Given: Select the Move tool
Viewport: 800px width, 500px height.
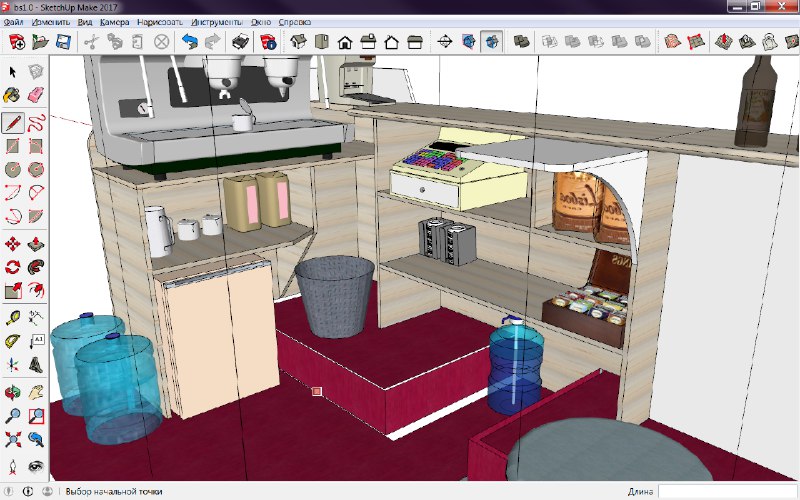Looking at the screenshot, I should coord(13,243).
